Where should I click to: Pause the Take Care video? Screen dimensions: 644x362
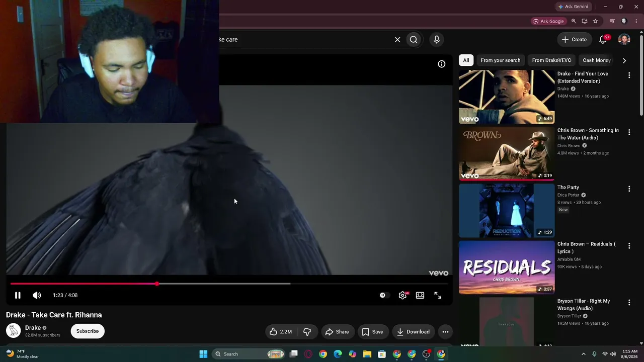[x=18, y=295]
